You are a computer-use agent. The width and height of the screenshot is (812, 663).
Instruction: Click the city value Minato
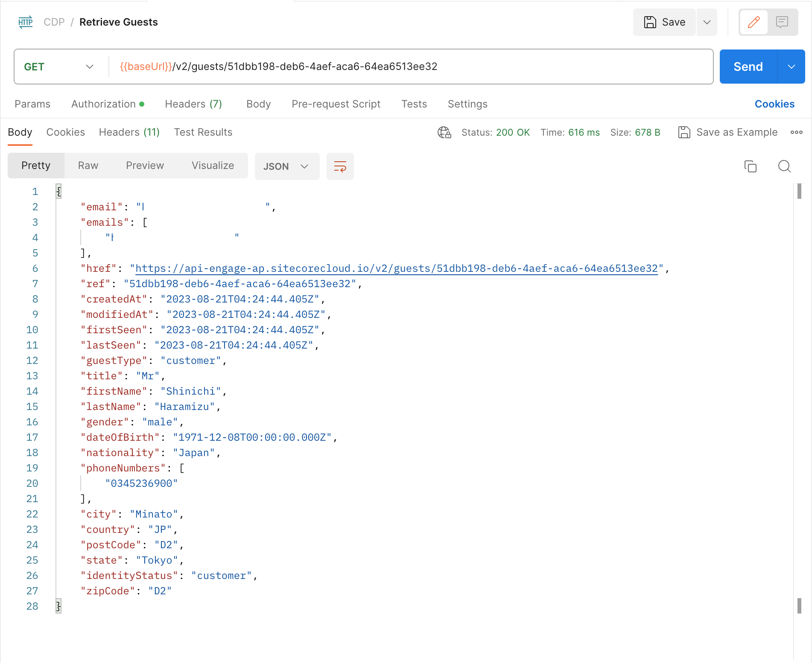point(154,514)
